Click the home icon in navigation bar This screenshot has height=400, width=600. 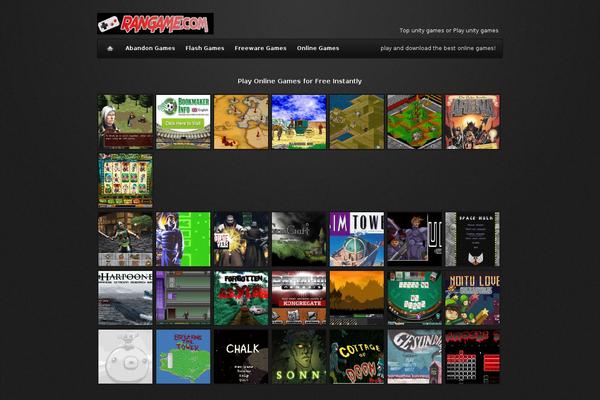click(110, 48)
